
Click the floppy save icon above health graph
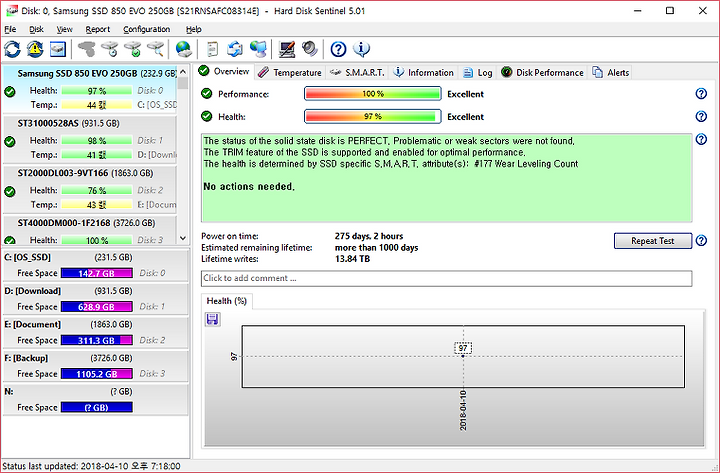click(x=212, y=319)
